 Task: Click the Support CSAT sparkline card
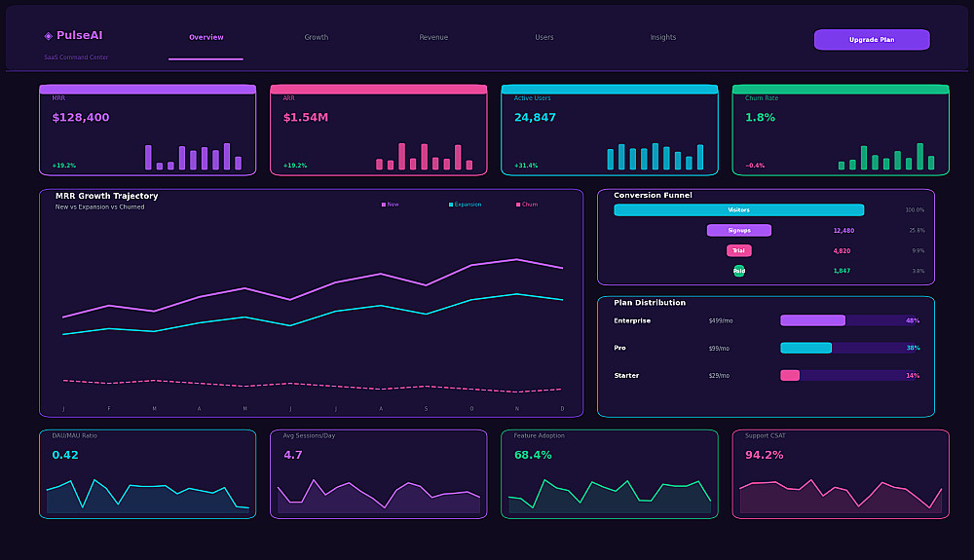click(x=841, y=473)
